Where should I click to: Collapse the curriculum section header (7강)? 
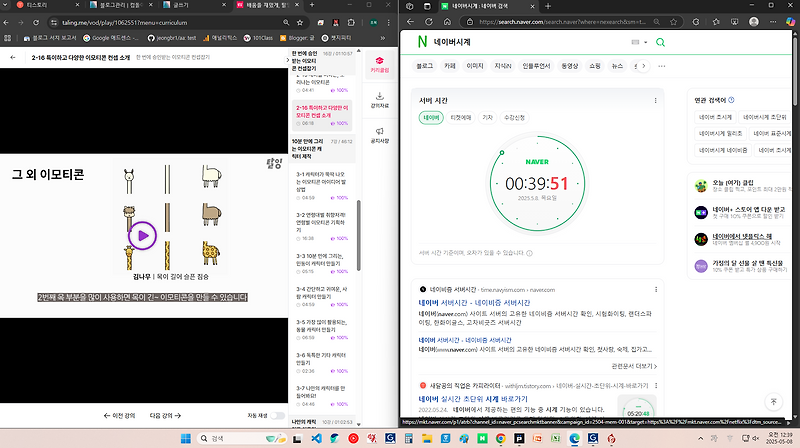[322, 148]
